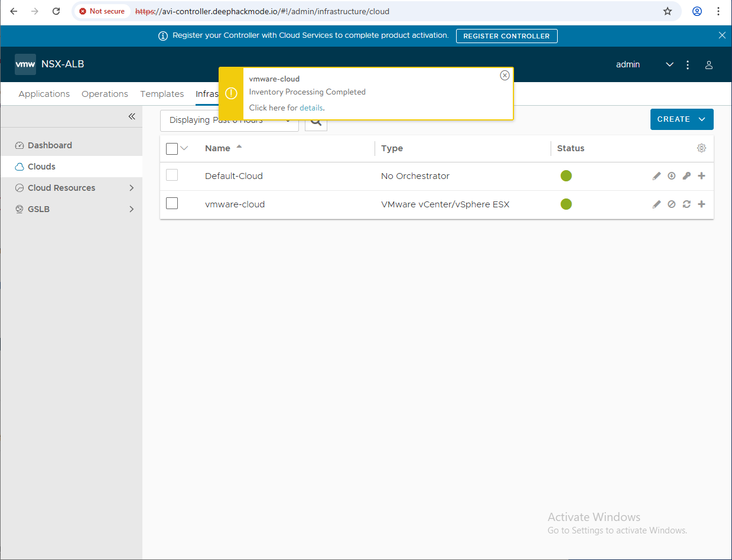
Task: Click the No Orchestrator type cell
Action: (415, 176)
